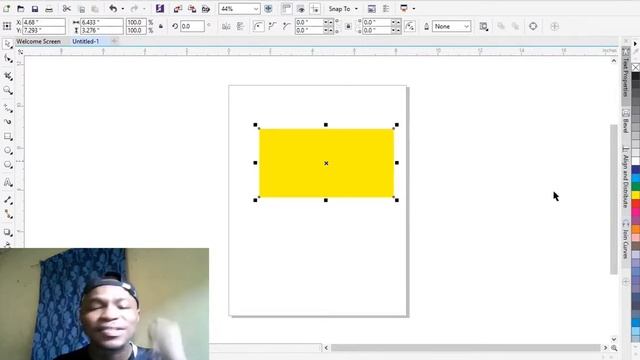Open the outline width None dropdown
640x360 pixels.
(451, 27)
